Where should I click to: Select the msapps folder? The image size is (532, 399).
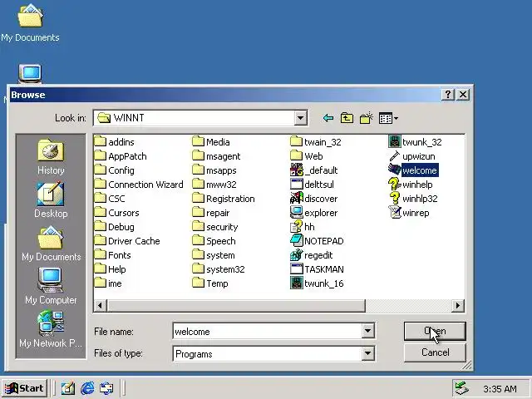214,170
